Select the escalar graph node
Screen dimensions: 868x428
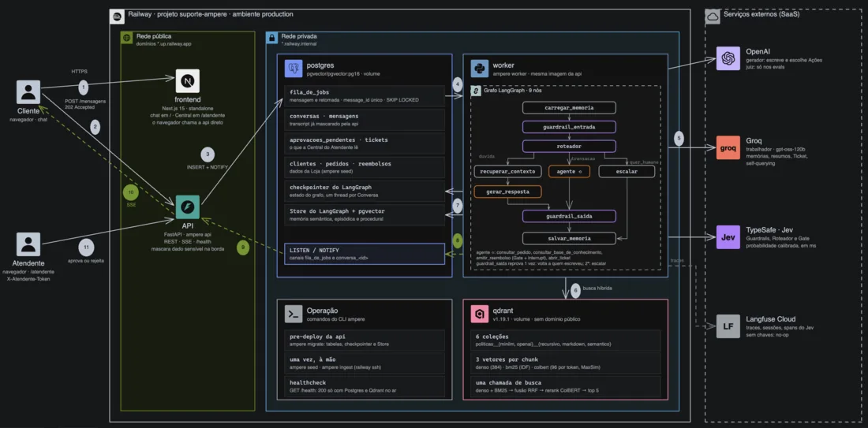point(627,171)
